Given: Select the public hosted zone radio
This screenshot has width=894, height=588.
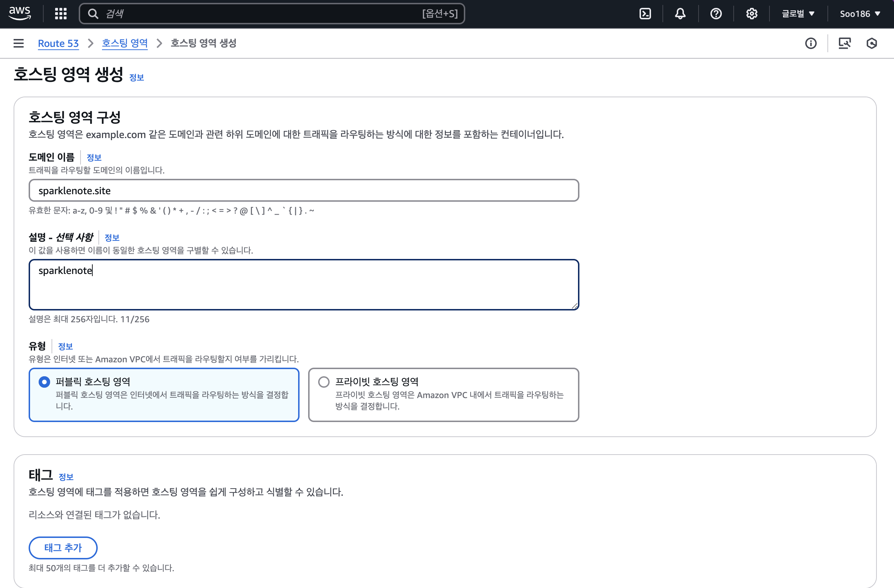Looking at the screenshot, I should point(44,382).
